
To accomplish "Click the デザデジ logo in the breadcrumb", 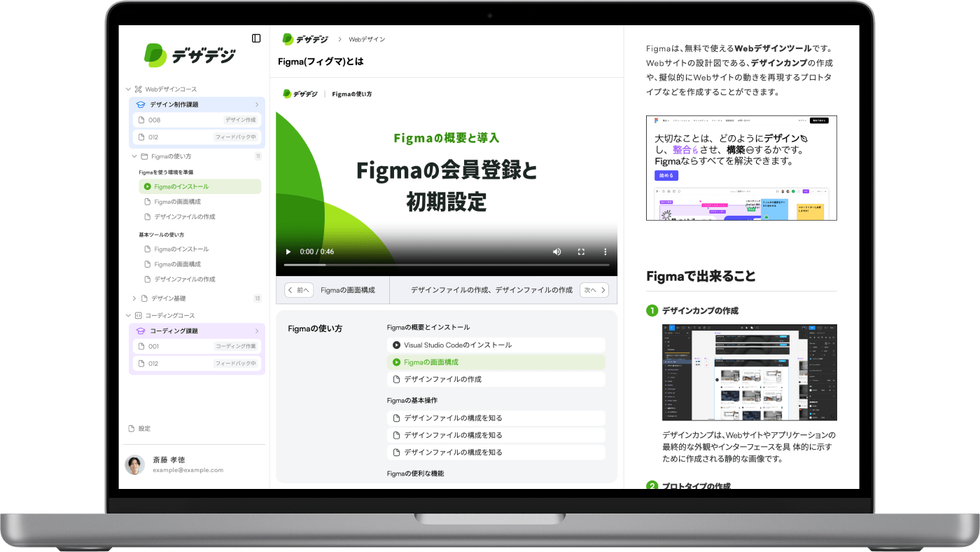I will pos(305,39).
